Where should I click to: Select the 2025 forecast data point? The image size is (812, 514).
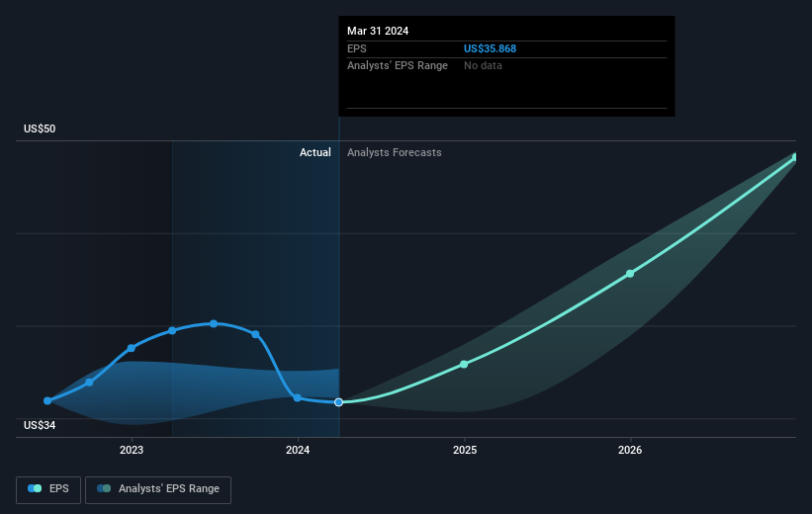[464, 365]
